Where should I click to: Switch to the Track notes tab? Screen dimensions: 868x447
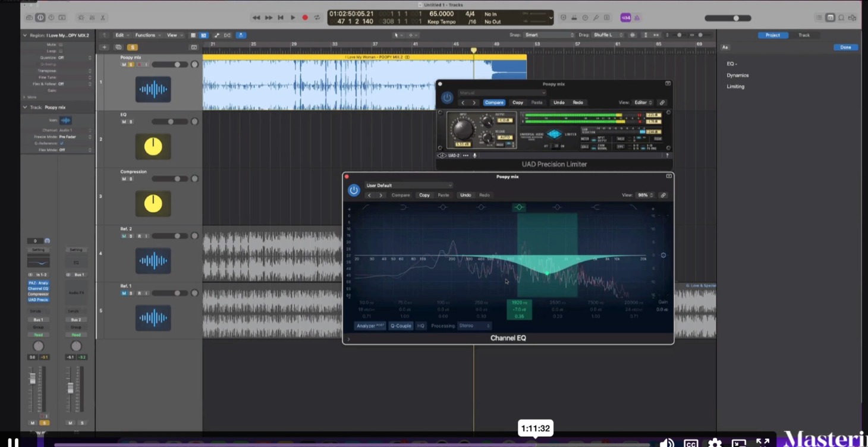pyautogui.click(x=804, y=35)
